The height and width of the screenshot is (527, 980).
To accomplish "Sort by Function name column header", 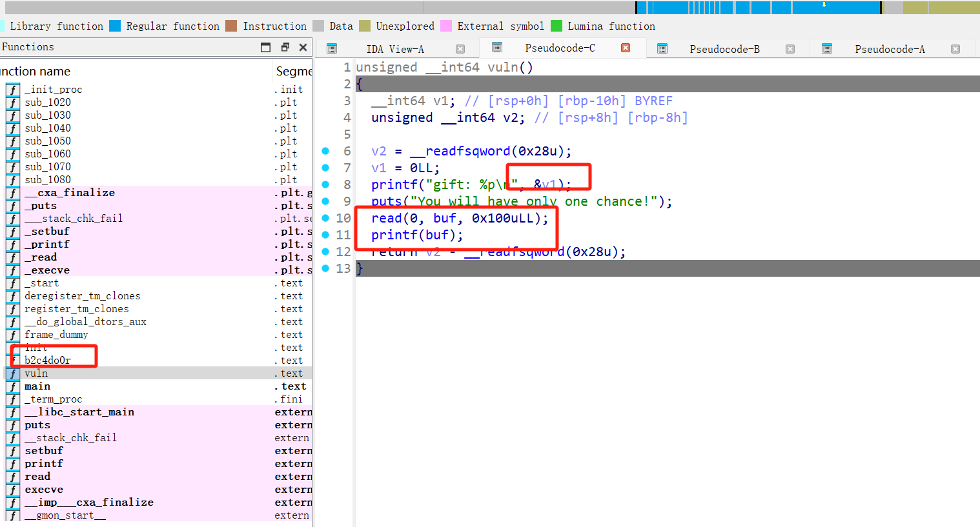I will (36, 72).
